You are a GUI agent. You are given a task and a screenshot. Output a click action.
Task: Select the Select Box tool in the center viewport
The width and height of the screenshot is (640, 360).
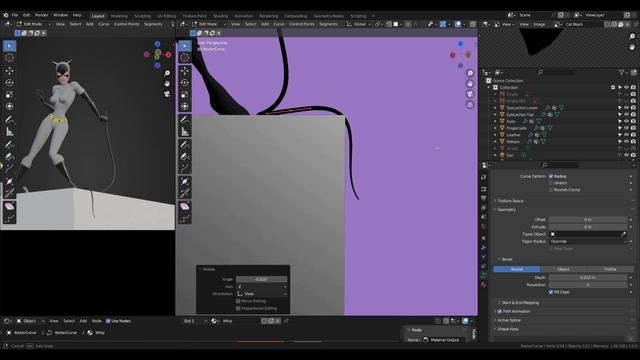184,46
